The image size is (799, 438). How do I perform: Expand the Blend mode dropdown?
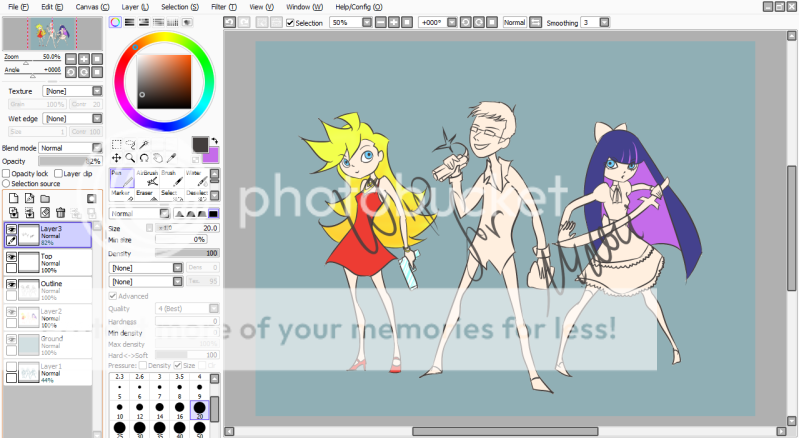point(71,148)
